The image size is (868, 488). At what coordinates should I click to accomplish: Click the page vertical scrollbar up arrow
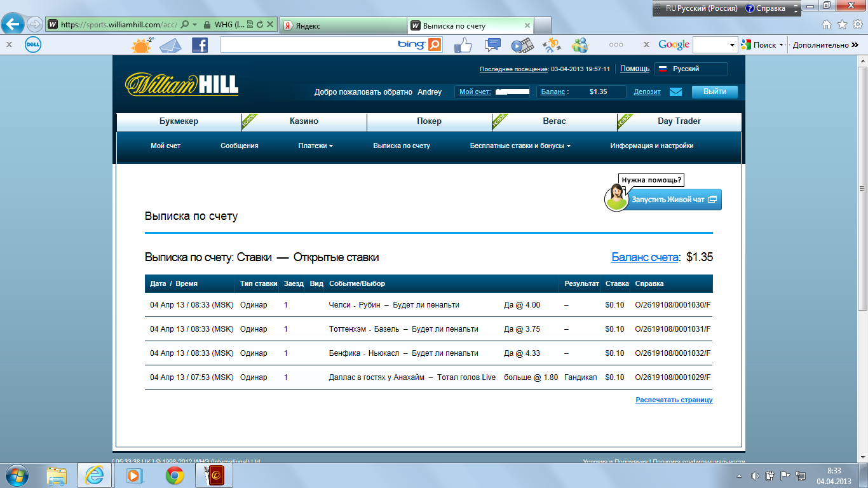pos(862,60)
